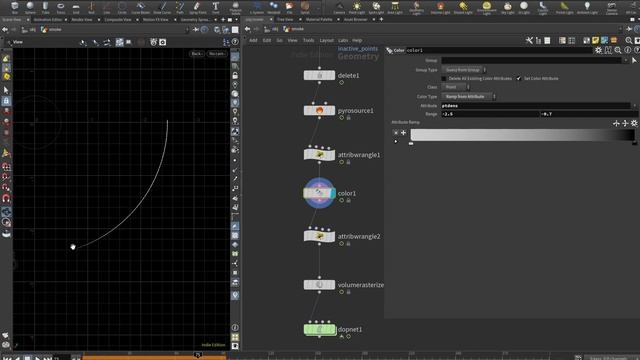Add a Spot Light from the shelf
This screenshot has width=640, height=360.
click(376, 7)
